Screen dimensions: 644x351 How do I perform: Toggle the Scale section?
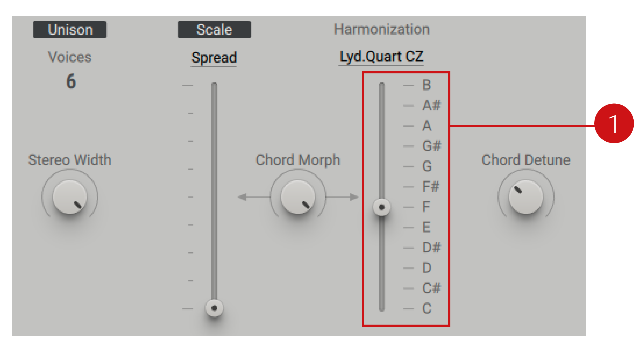point(214,29)
